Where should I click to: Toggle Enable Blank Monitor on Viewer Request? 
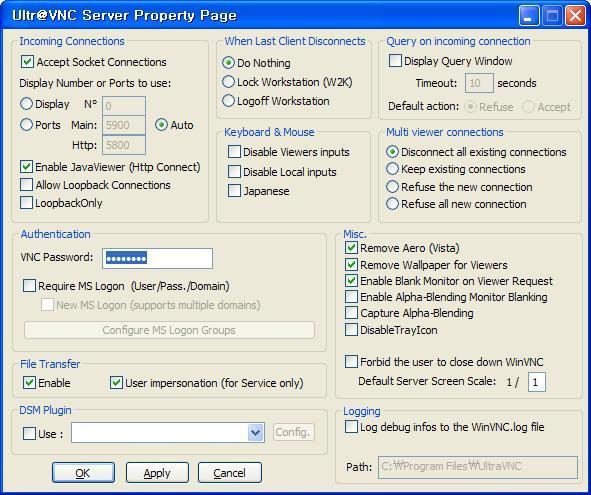tap(351, 281)
